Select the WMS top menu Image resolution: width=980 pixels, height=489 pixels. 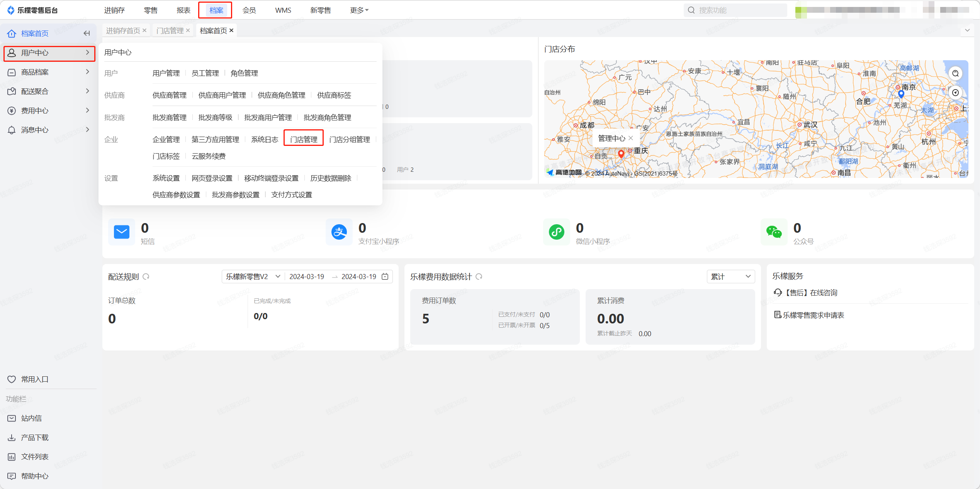pyautogui.click(x=283, y=10)
